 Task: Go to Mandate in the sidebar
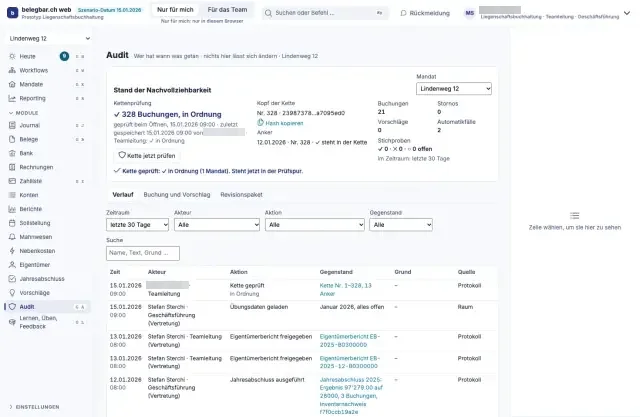click(47, 84)
